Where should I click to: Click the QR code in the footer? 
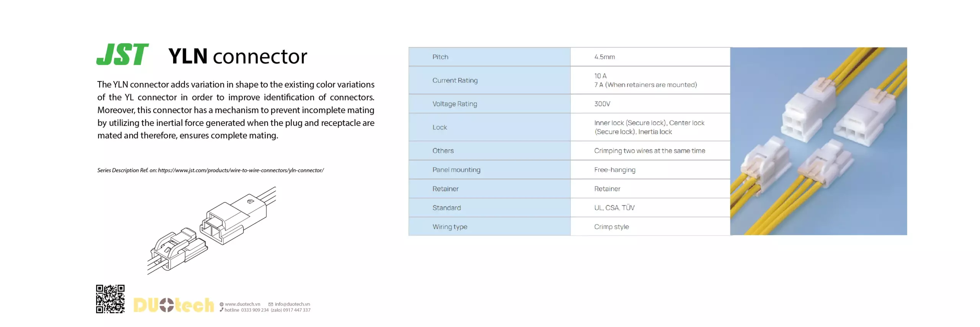[110, 299]
